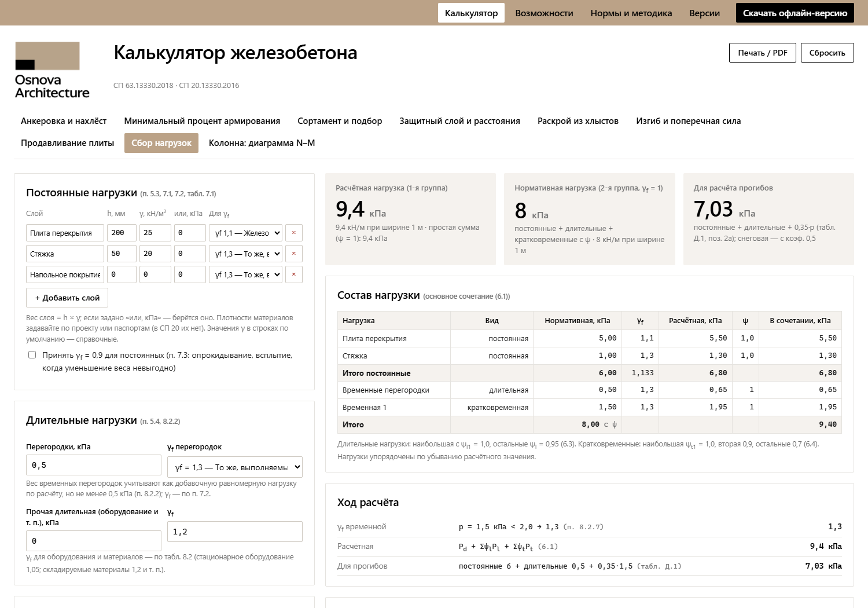
Task: Open the Продавливание плиты tab
Action: [x=67, y=143]
